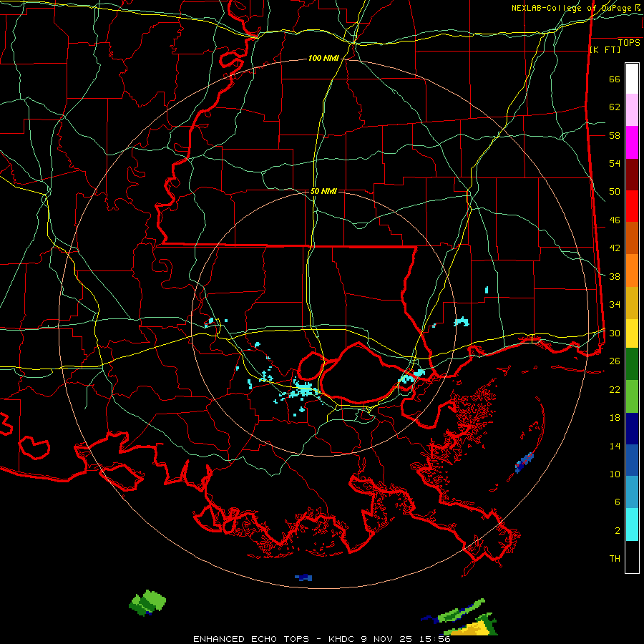
Task: Click the bright red legend color band
Action: click(x=632, y=206)
